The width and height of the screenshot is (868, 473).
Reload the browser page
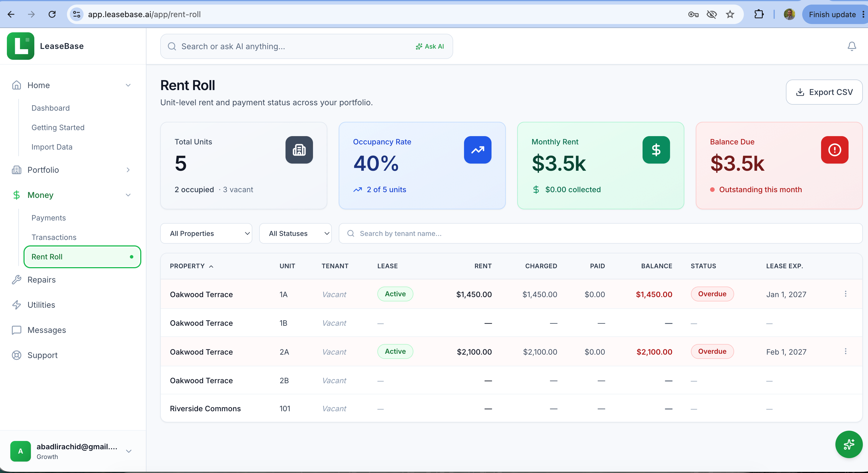(52, 14)
